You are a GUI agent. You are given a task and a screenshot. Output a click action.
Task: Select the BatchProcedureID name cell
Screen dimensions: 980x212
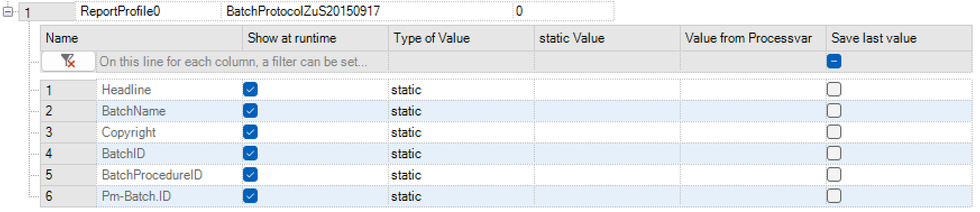170,175
